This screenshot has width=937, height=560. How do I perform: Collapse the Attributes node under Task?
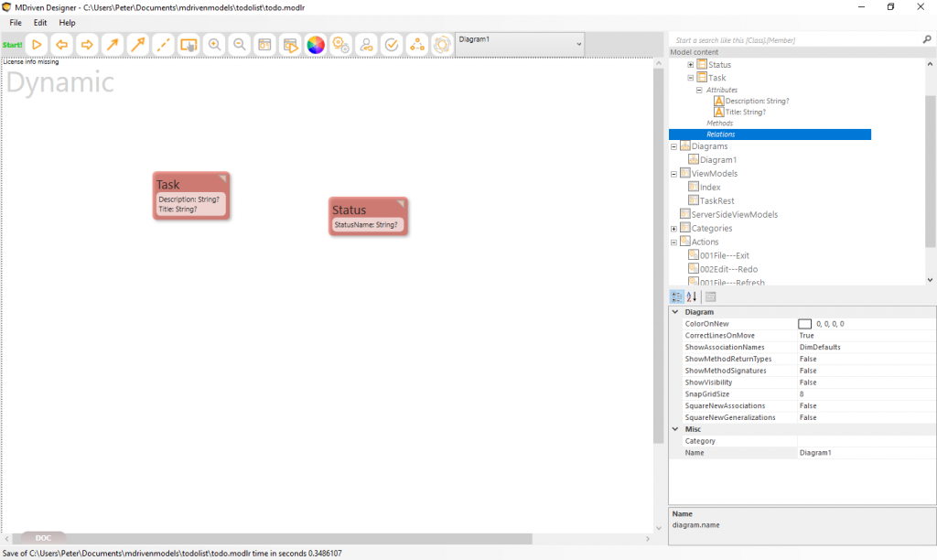click(698, 90)
